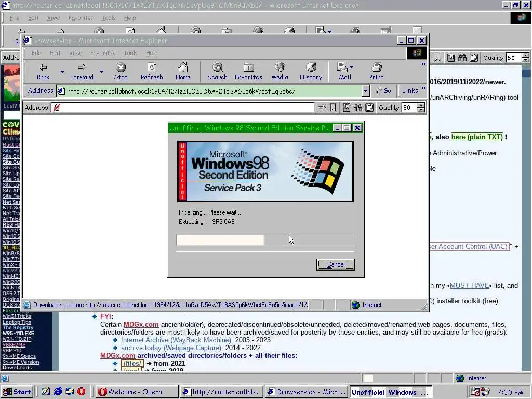The image size is (532, 399).
Task: Open the 'here (plain TXT)' link
Action: (x=477, y=137)
